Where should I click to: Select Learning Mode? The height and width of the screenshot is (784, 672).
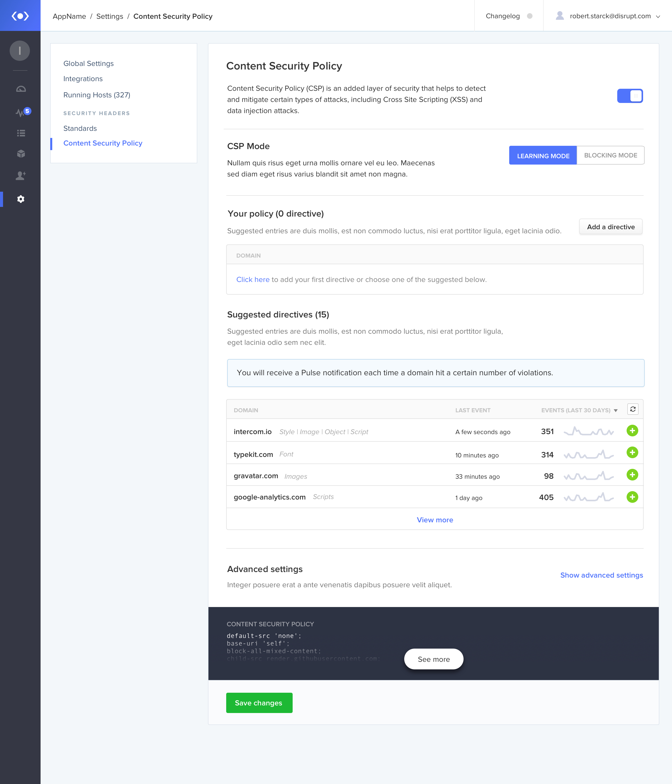pos(543,155)
